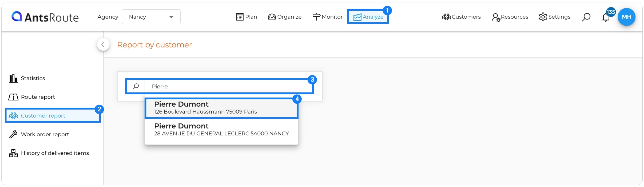Open the Customers section
This screenshot has height=187, width=644.
click(x=461, y=17)
